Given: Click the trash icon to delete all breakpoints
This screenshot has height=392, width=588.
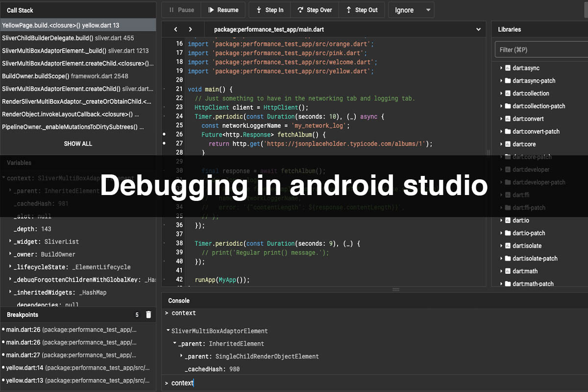Looking at the screenshot, I should click(x=148, y=315).
